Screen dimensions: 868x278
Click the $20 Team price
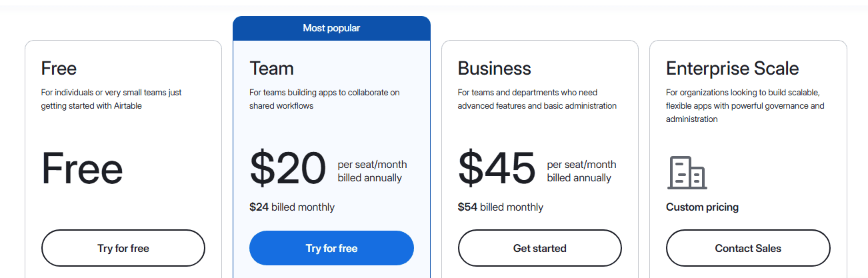point(288,168)
